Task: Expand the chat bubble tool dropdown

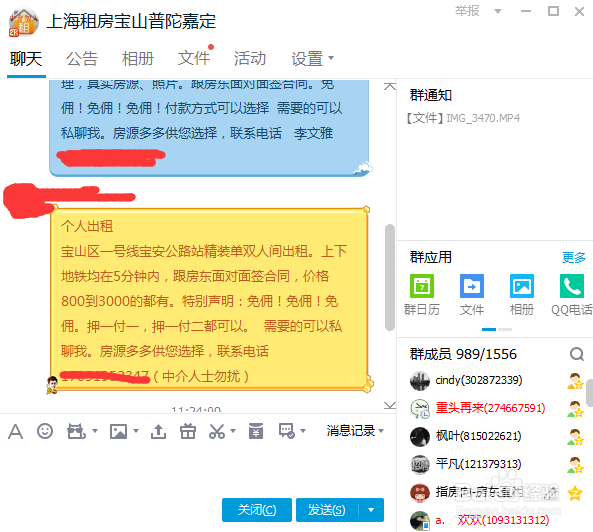Action: click(303, 431)
